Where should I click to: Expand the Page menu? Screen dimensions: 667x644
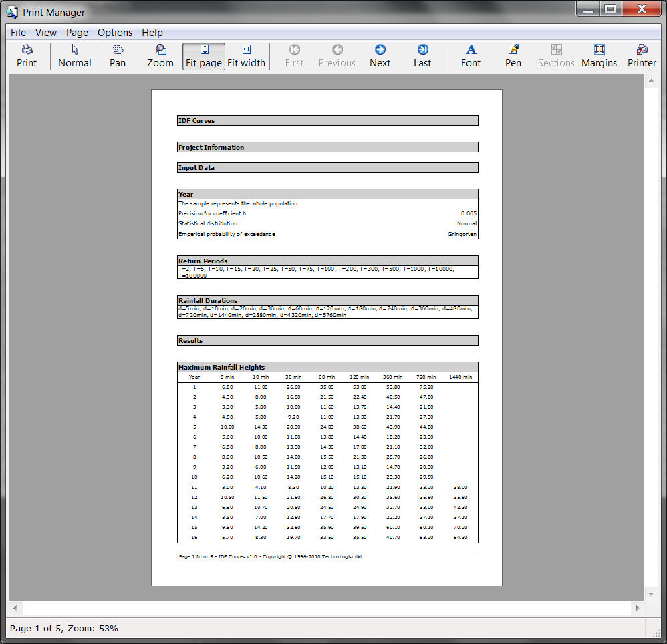tap(77, 32)
